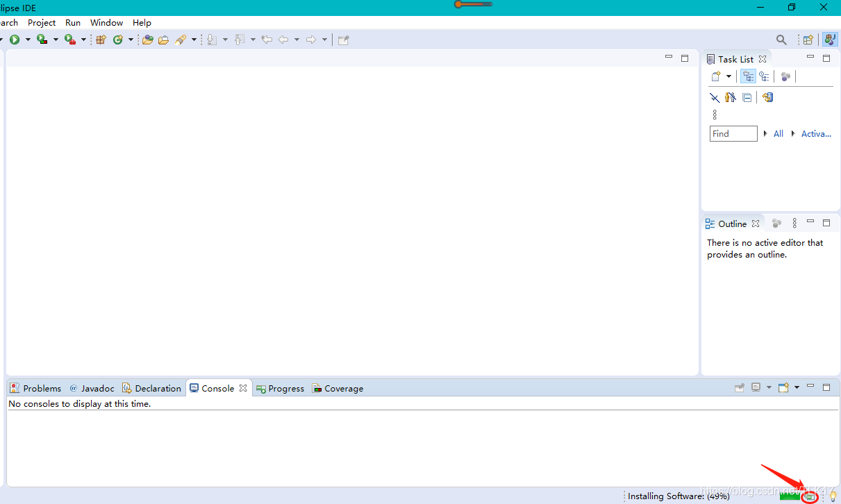Click the Next Annotation icon
The width and height of the screenshot is (841, 504).
point(213,40)
